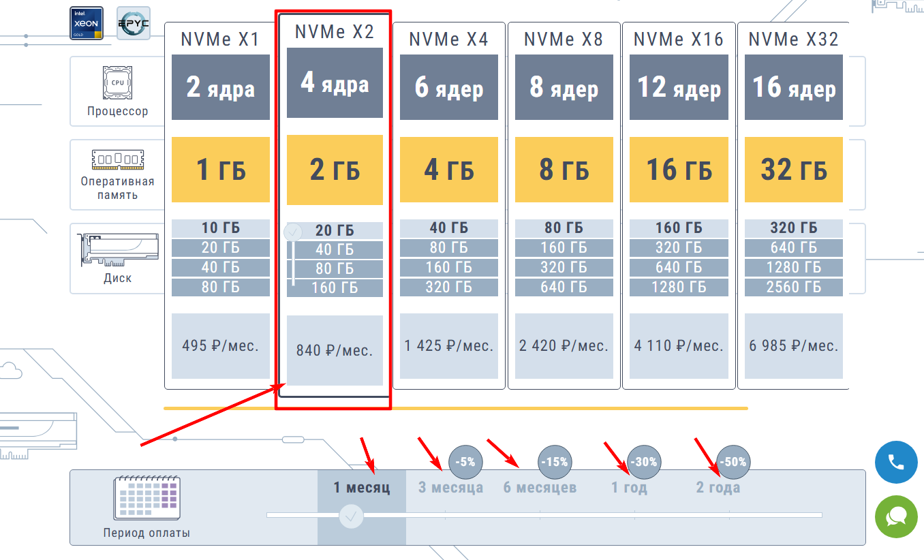Click the 2 420 ₽/мес. price button
This screenshot has width=924, height=560.
[x=564, y=346]
